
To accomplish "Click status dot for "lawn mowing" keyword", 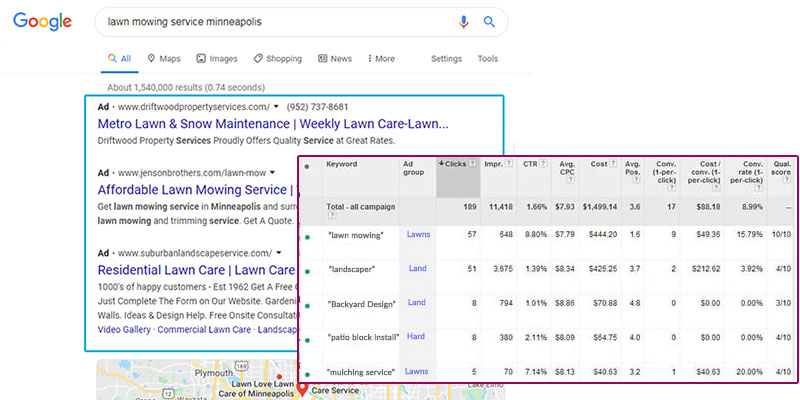I will coord(307,237).
